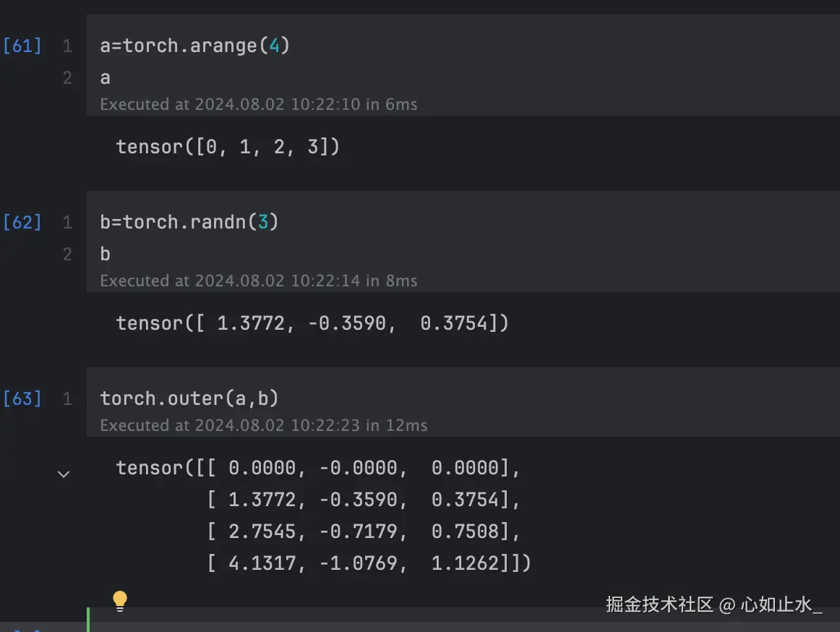This screenshot has height=632, width=840.
Task: Click the [63] execution count label
Action: (x=22, y=398)
